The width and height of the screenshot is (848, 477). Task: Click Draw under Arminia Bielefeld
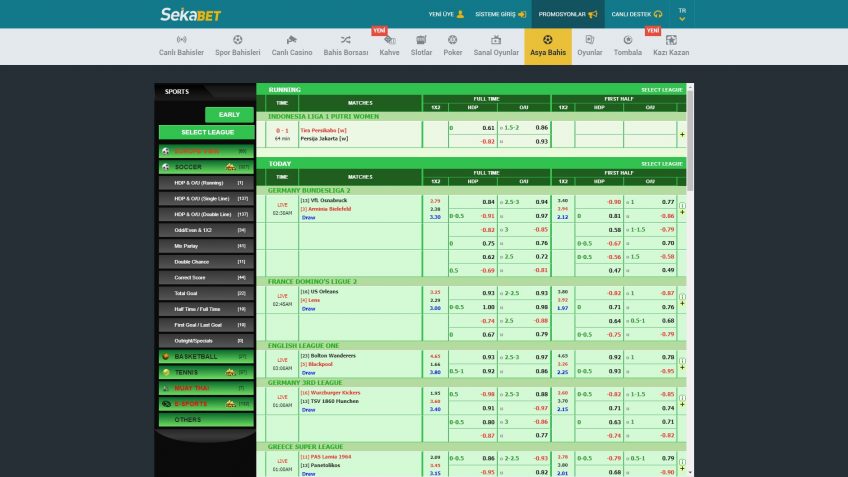[x=308, y=217]
